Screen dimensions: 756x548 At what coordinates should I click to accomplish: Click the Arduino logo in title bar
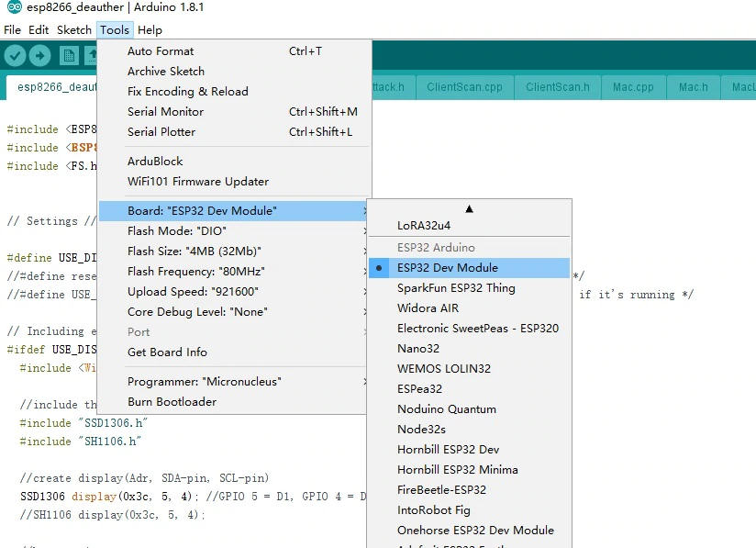14,6
